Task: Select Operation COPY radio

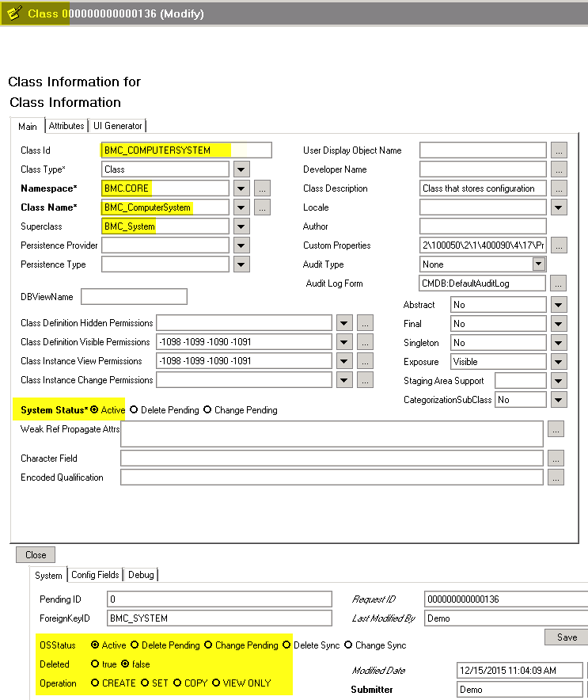Action: pyautogui.click(x=177, y=683)
